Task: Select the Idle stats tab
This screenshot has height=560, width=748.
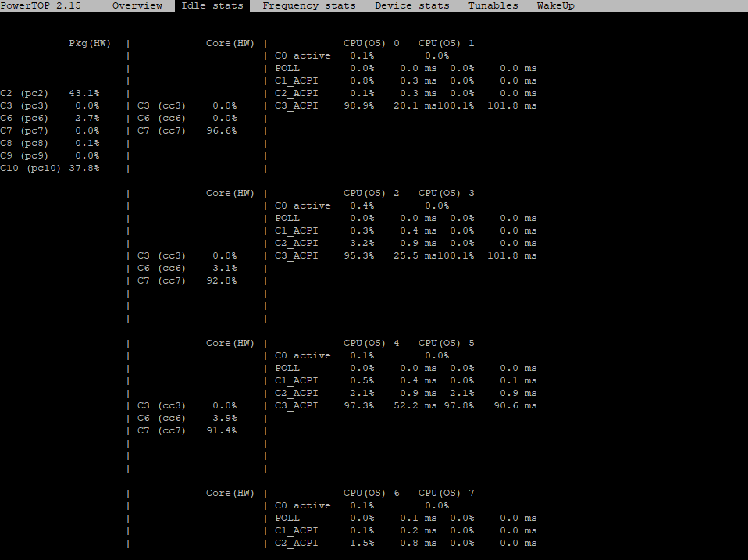Action: [x=212, y=5]
